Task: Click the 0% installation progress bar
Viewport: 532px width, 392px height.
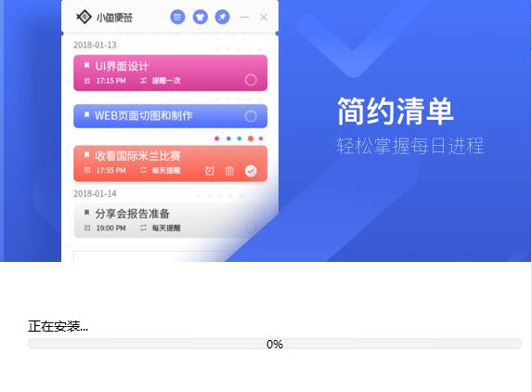Action: [275, 344]
